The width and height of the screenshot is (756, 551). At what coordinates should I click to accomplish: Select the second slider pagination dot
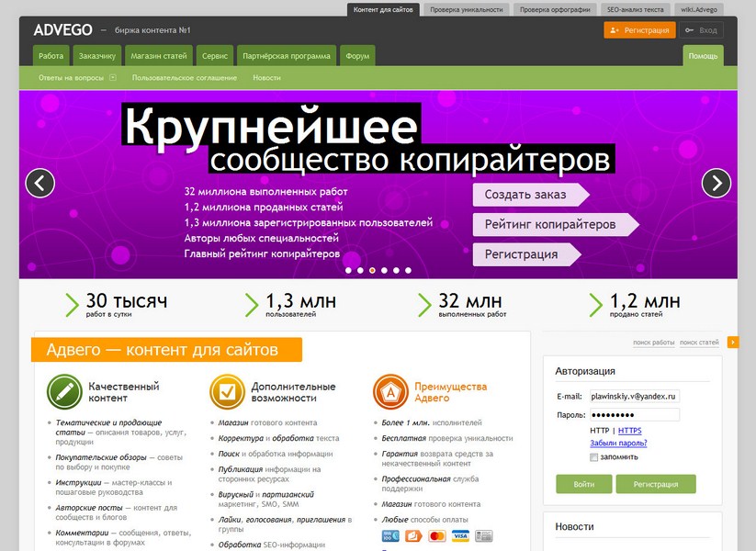coord(360,270)
